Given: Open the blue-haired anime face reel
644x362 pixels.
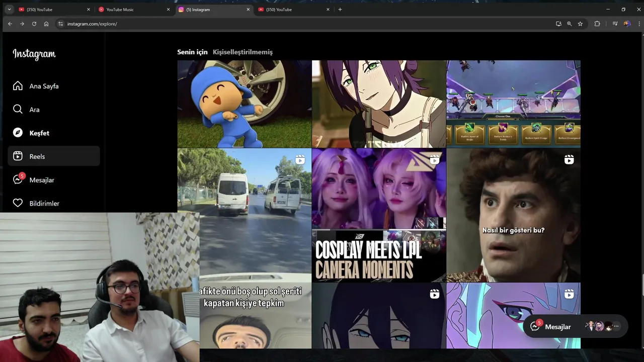Looking at the screenshot, I should 513,315.
